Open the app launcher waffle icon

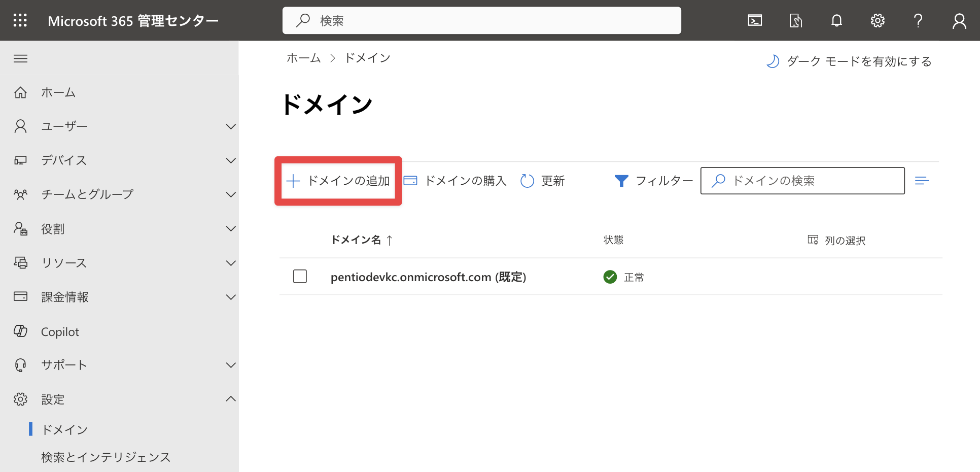20,20
